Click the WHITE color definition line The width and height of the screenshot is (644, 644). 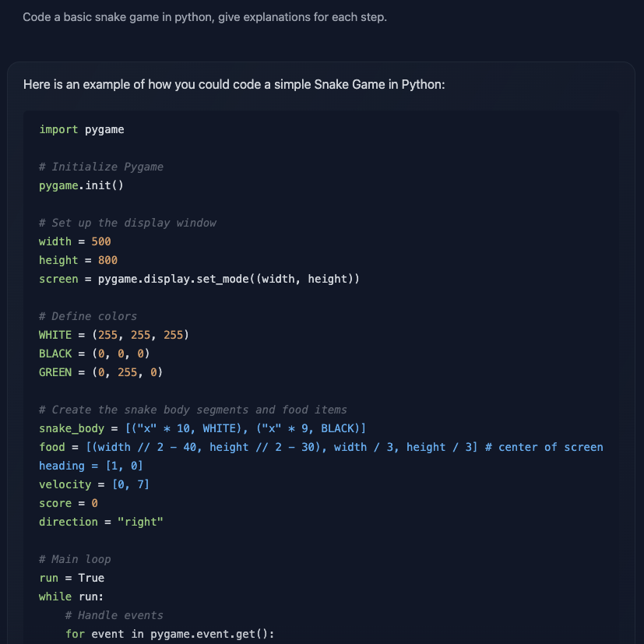click(114, 335)
